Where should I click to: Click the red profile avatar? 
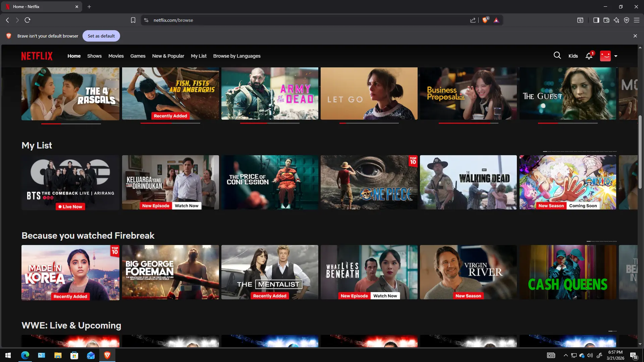click(x=605, y=56)
